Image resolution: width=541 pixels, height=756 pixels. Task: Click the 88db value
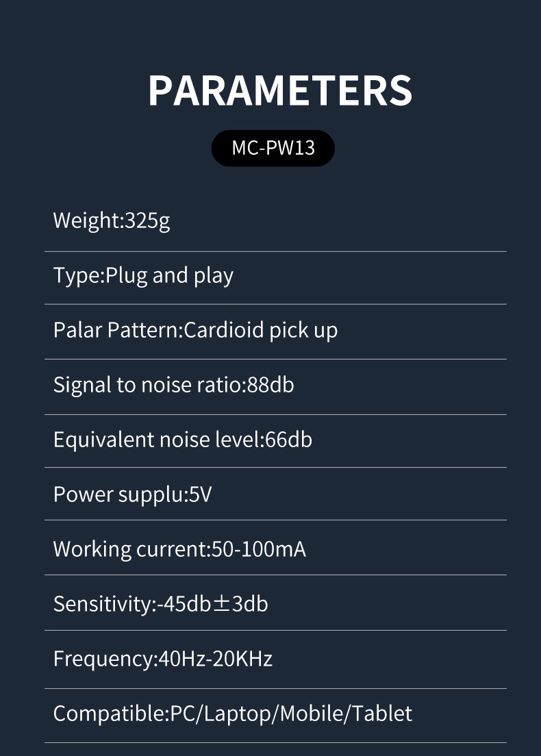pos(270,385)
